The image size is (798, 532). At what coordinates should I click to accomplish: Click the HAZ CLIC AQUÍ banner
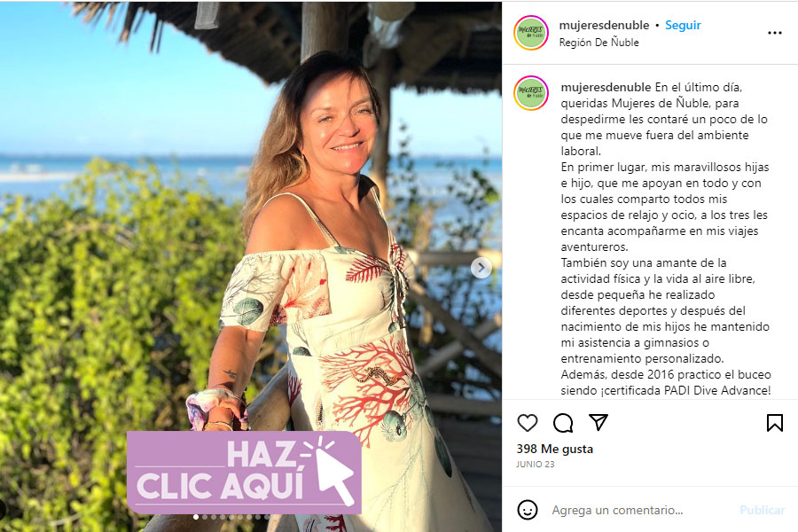[244, 473]
